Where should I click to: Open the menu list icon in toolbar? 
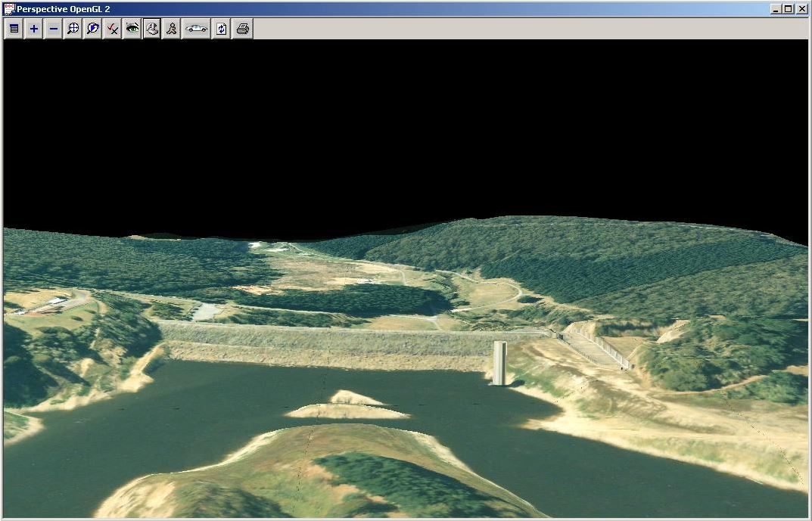click(14, 29)
